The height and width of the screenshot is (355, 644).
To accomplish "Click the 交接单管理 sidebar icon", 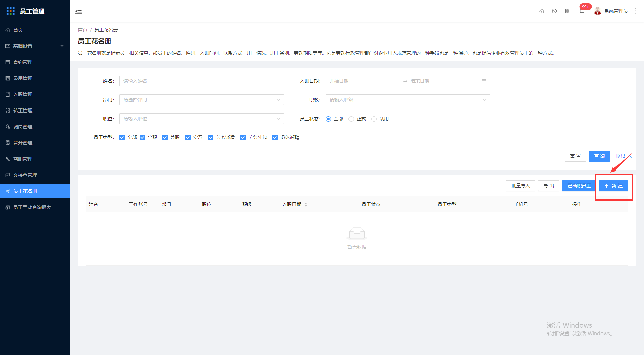I will tap(8, 175).
